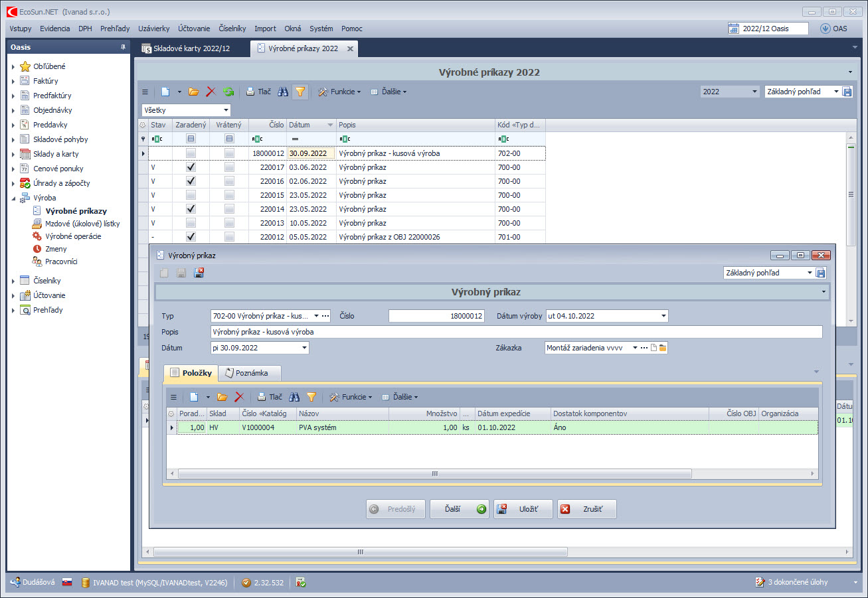Viewport: 868px width, 598px height.
Task: Toggle Zaradený checkbox for order 220015
Action: pyautogui.click(x=191, y=195)
